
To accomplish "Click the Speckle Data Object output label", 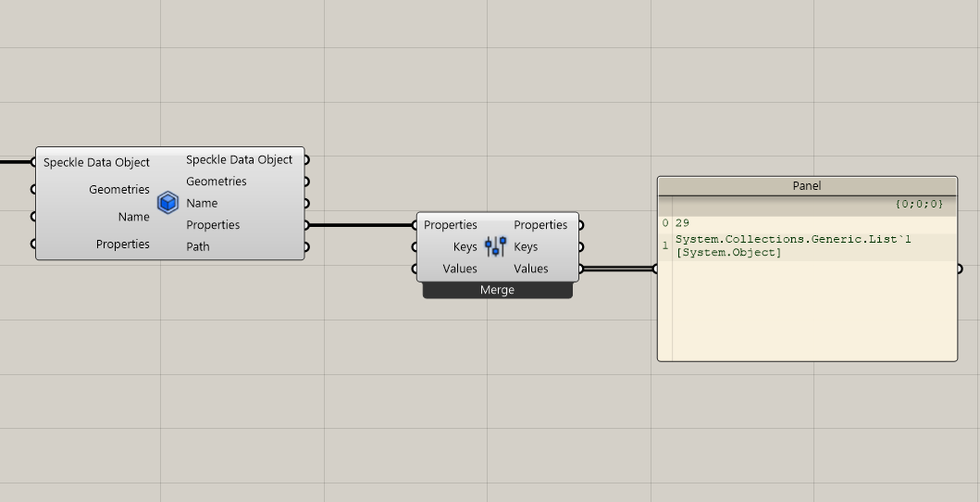I will (x=240, y=159).
